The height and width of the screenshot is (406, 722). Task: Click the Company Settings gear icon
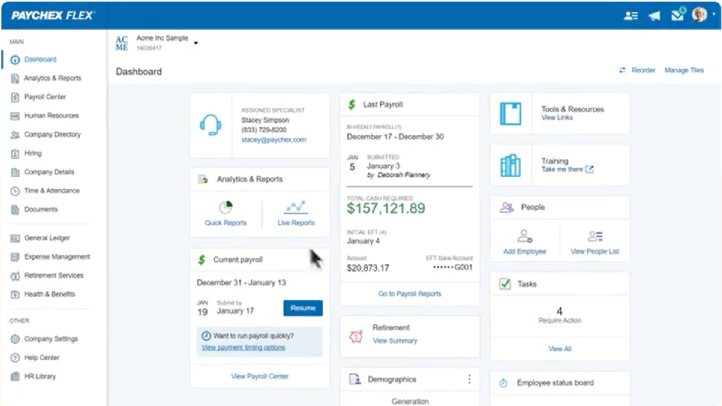tap(15, 339)
